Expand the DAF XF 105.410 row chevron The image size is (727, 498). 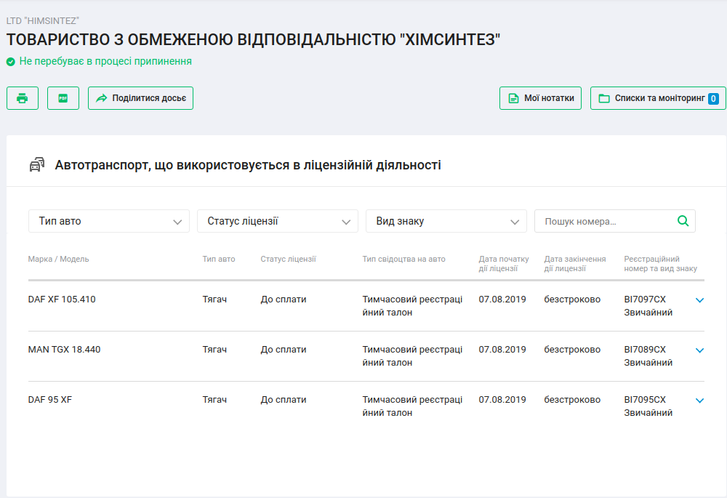[700, 300]
